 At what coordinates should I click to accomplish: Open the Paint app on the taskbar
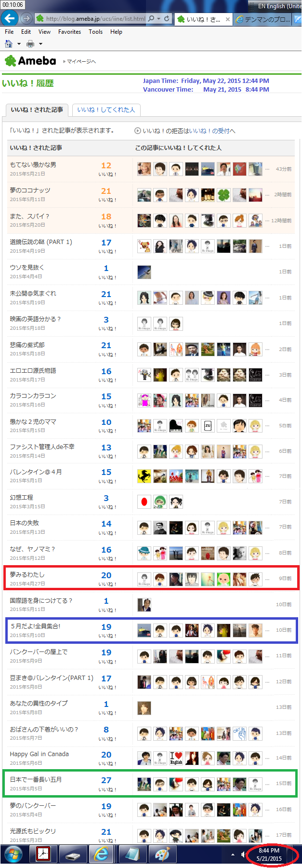[x=162, y=854]
